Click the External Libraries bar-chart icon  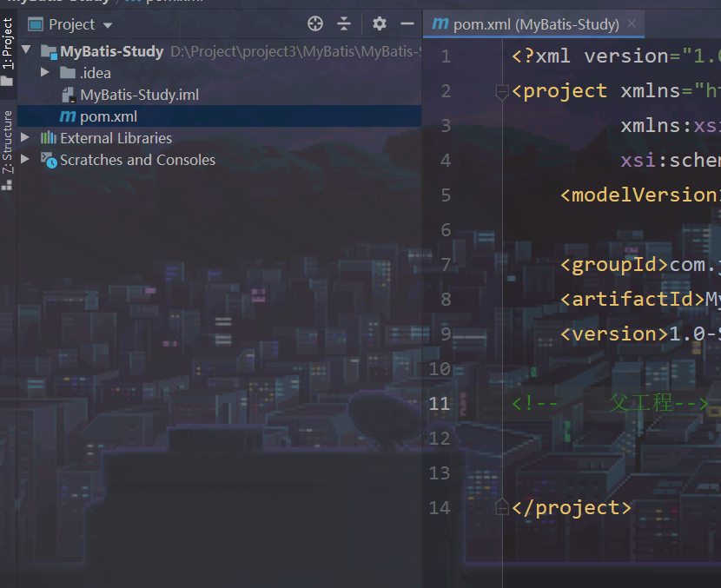pos(49,138)
